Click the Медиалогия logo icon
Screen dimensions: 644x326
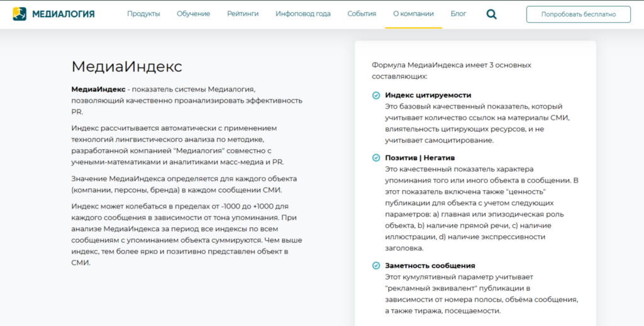pyautogui.click(x=19, y=14)
